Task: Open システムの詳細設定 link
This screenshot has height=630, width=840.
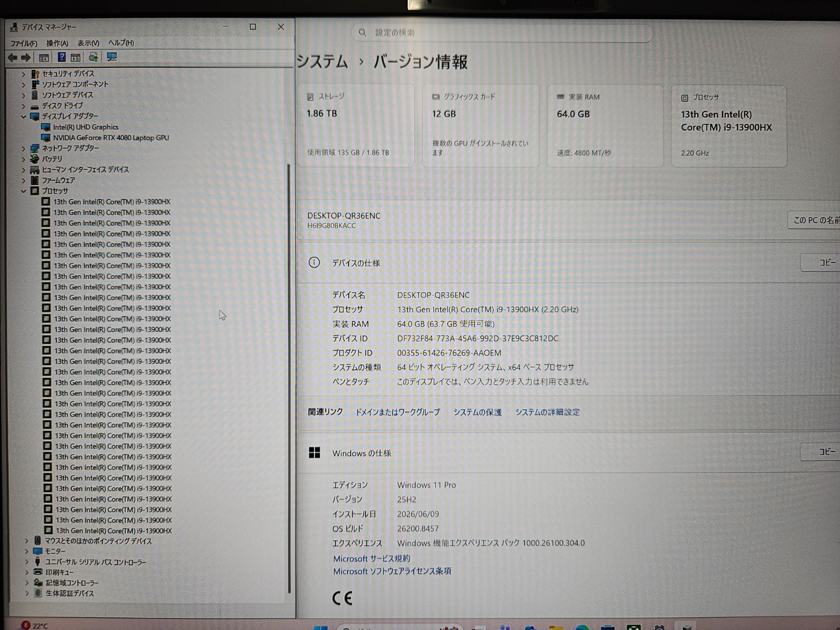Action: (548, 412)
